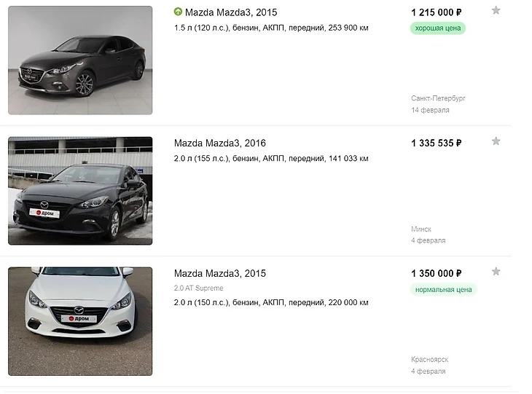This screenshot has width=532, height=394.
Task: Open the gray Mazda3 sedan photo
Action: [x=80, y=60]
